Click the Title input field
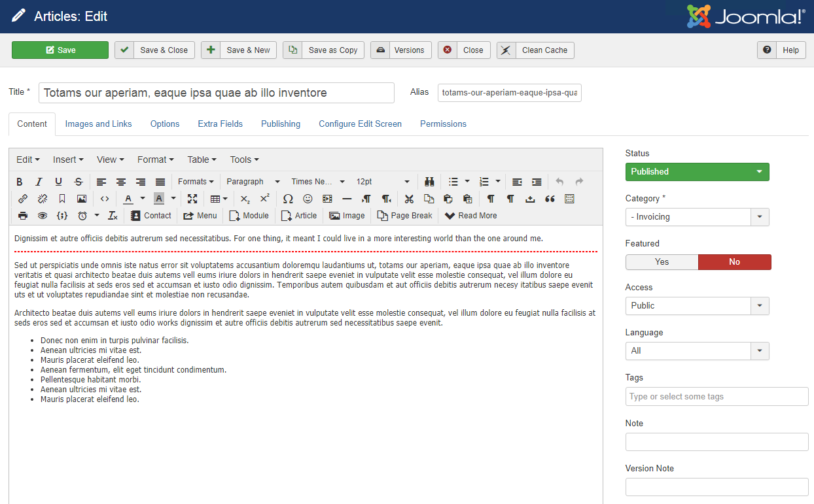This screenshot has width=814, height=504. (x=217, y=93)
